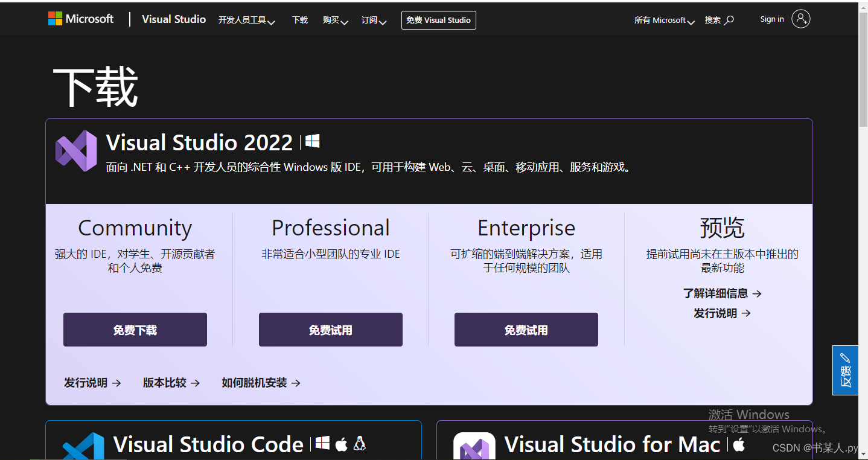Expand the 购买 dropdown menu
The image size is (868, 460).
click(x=336, y=21)
